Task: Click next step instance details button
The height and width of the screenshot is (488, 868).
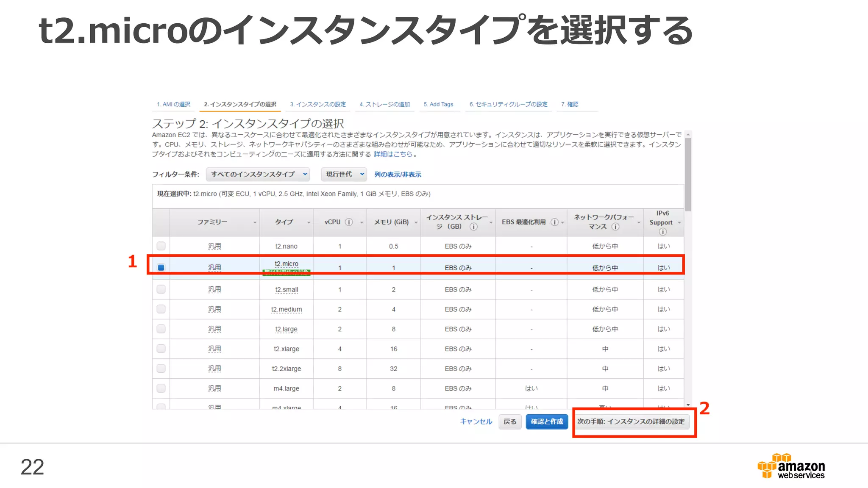Action: 631,421
